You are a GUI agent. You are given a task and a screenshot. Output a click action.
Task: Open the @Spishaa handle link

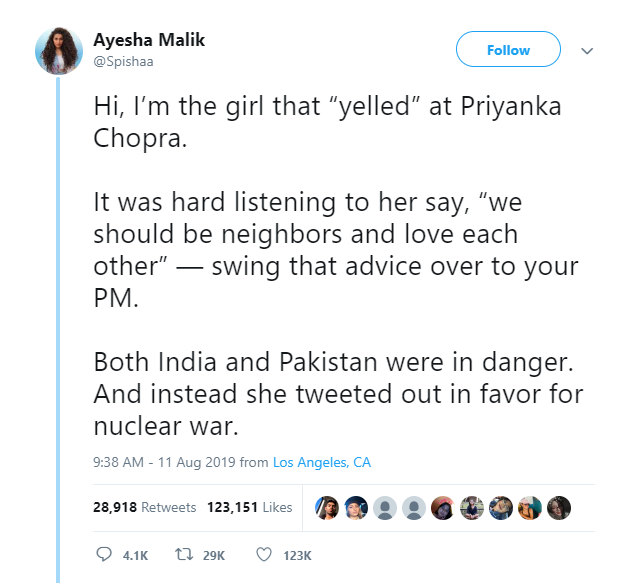124,61
